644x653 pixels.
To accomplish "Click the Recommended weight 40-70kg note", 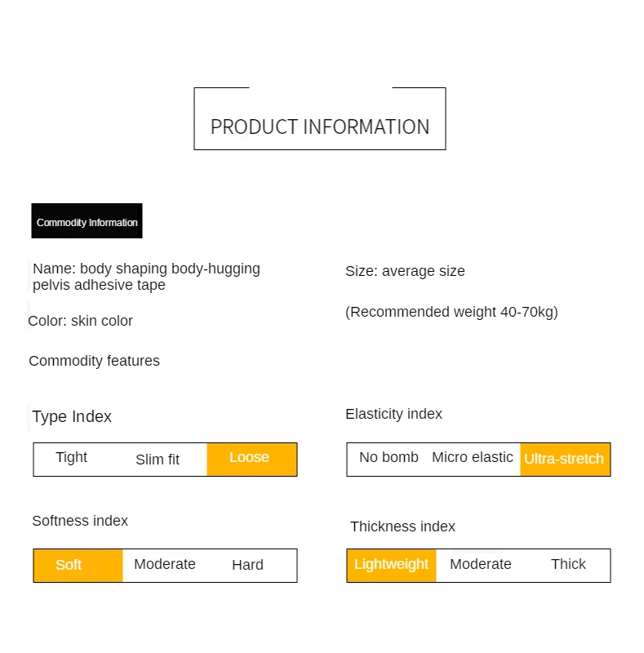I will click(451, 312).
